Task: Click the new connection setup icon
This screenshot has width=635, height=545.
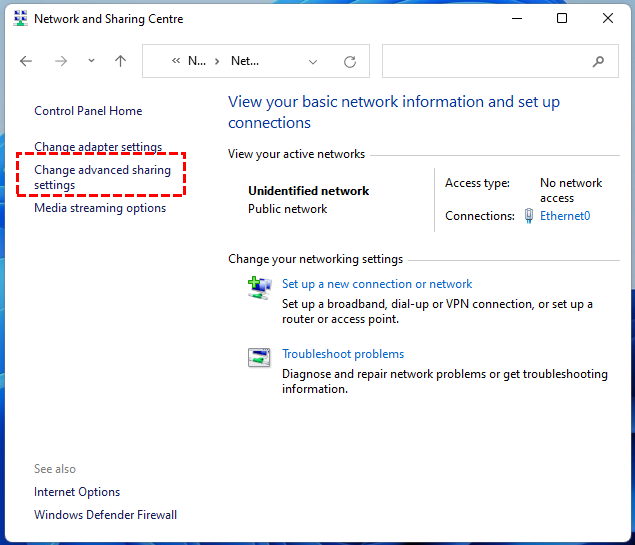Action: click(x=259, y=289)
